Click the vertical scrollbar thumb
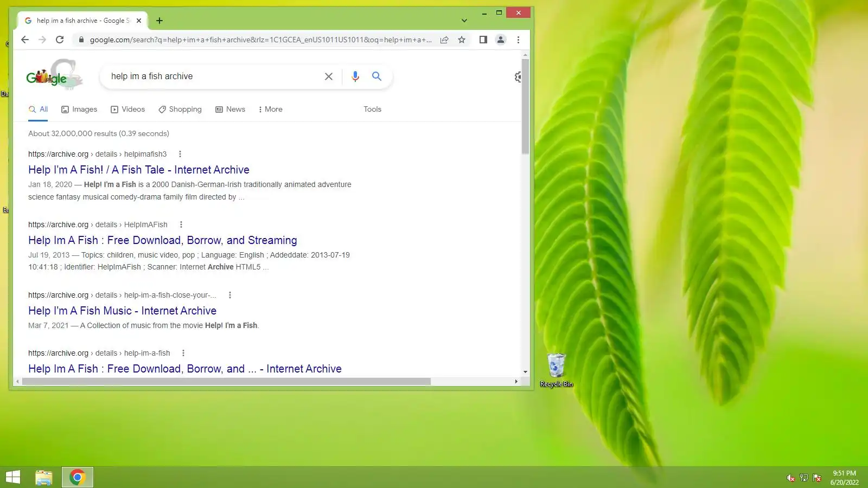 tap(525, 106)
